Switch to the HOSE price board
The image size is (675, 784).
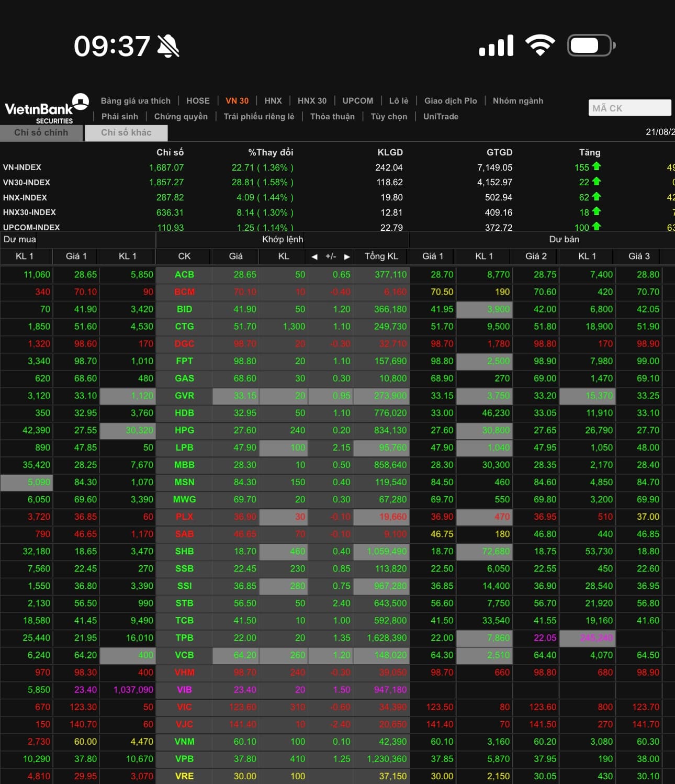[198, 100]
